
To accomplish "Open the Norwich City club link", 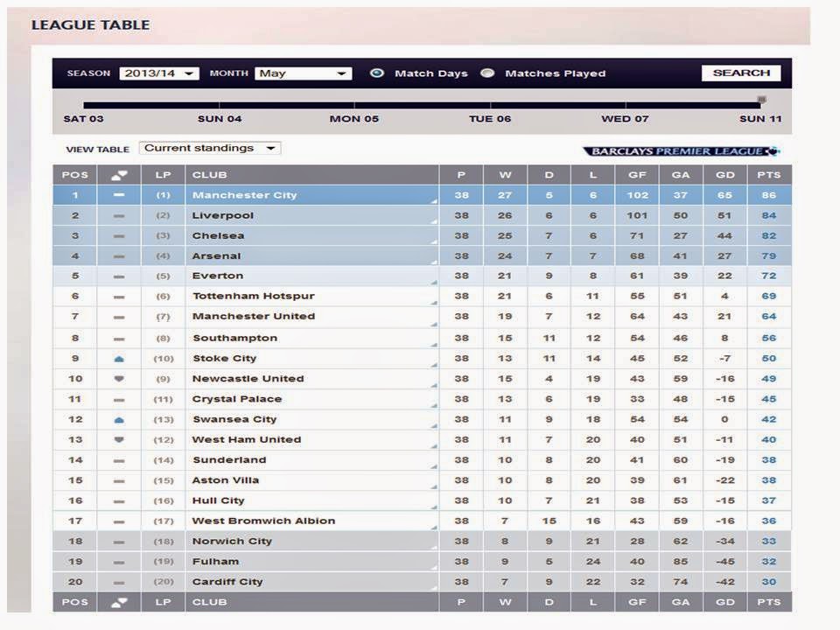I will [x=232, y=541].
